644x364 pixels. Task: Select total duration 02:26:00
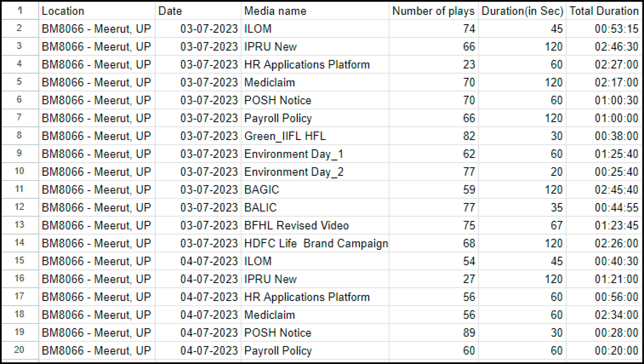pyautogui.click(x=604, y=243)
